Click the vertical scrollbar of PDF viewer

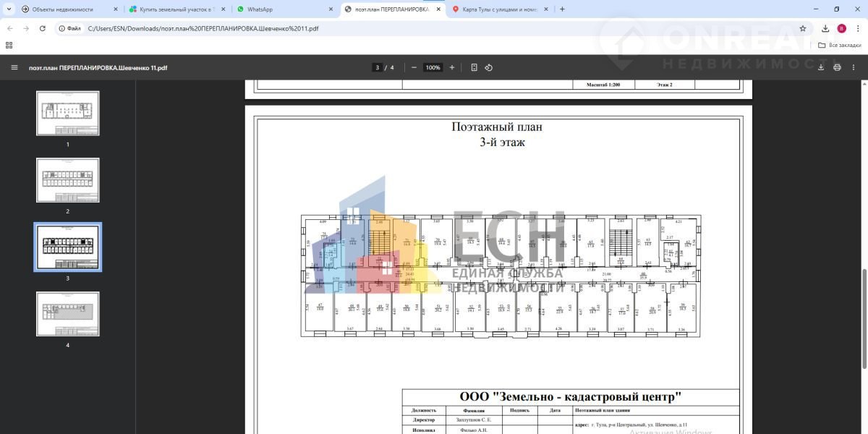pyautogui.click(x=864, y=289)
